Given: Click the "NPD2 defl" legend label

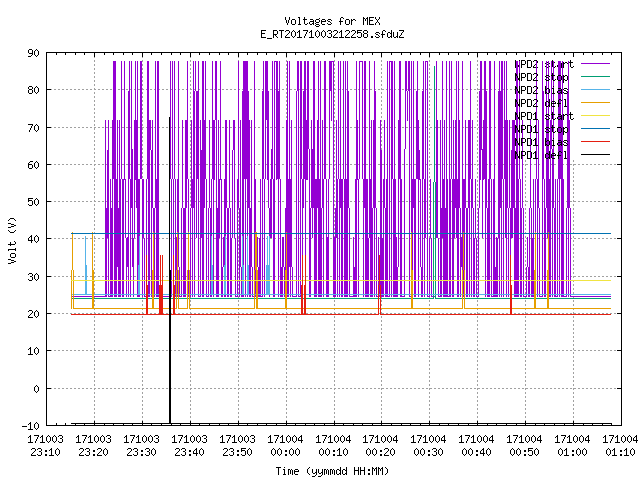Looking at the screenshot, I should [541, 103].
